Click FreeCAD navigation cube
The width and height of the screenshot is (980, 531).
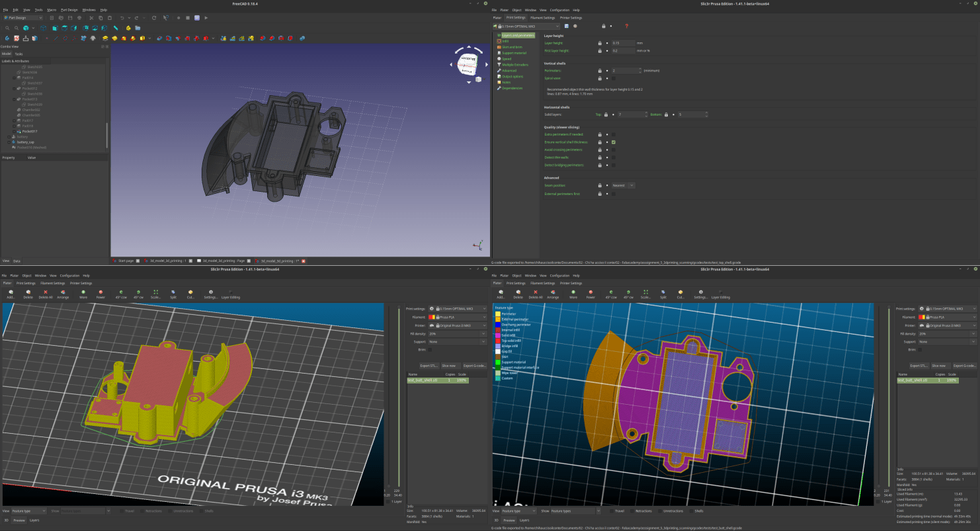[x=468, y=63]
